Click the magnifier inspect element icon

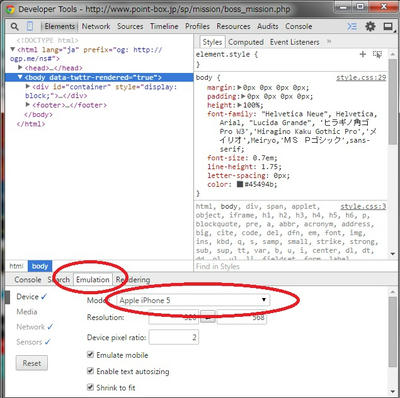coord(14,27)
